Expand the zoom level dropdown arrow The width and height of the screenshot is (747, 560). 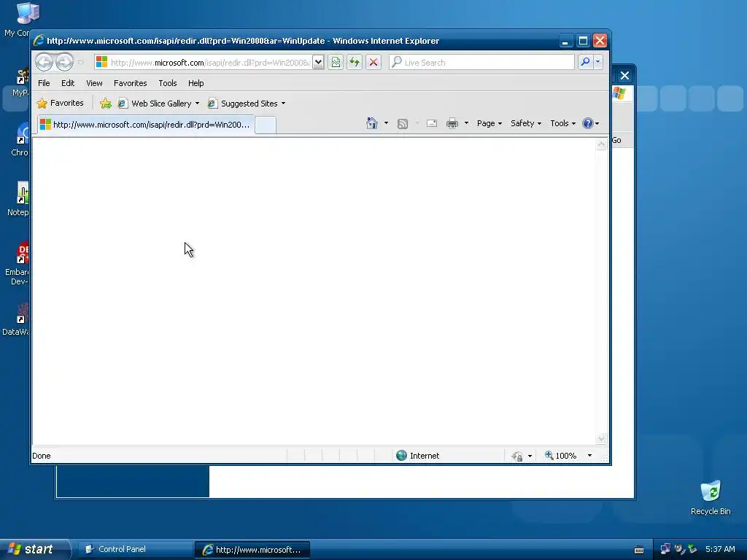click(x=589, y=456)
